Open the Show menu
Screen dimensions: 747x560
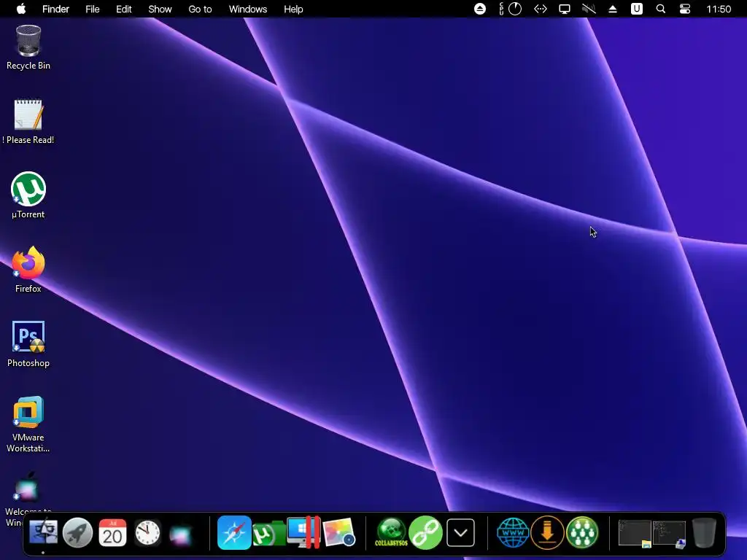(160, 9)
